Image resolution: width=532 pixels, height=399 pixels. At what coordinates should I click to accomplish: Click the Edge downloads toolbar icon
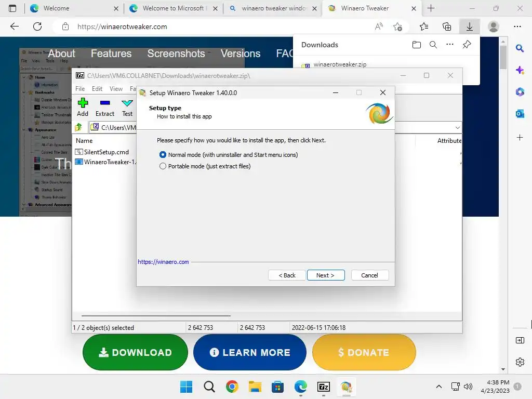[469, 26]
